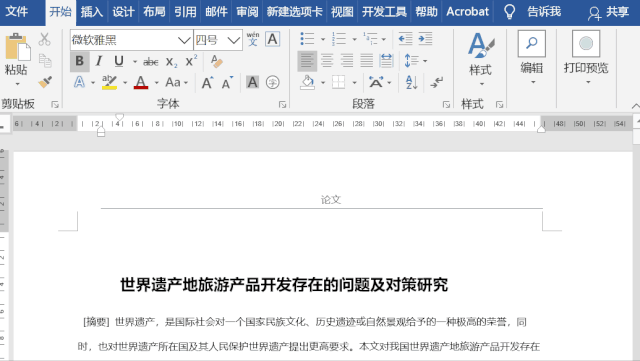Click the enclosed character circle icon
Image resolution: width=640 pixels, height=361 pixels.
pos(272,82)
